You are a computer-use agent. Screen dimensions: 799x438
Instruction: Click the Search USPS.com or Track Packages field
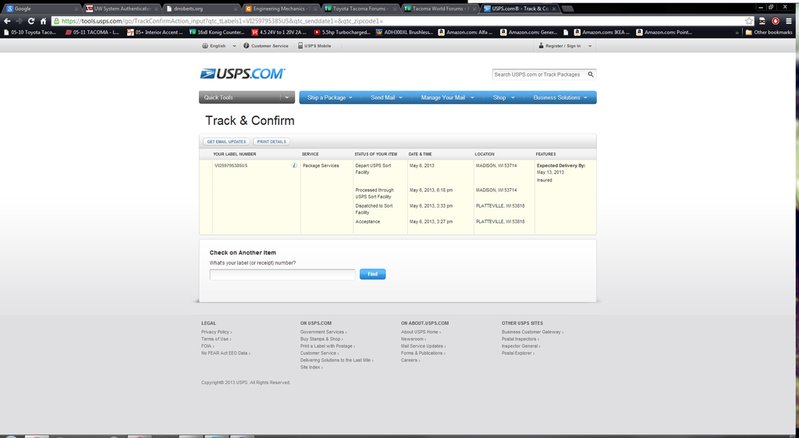(x=538, y=74)
